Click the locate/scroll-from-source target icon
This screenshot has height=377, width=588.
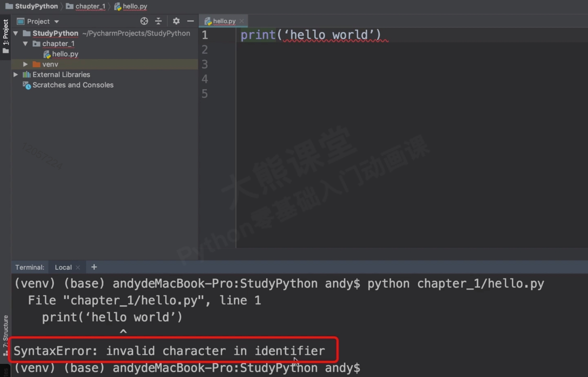[144, 21]
